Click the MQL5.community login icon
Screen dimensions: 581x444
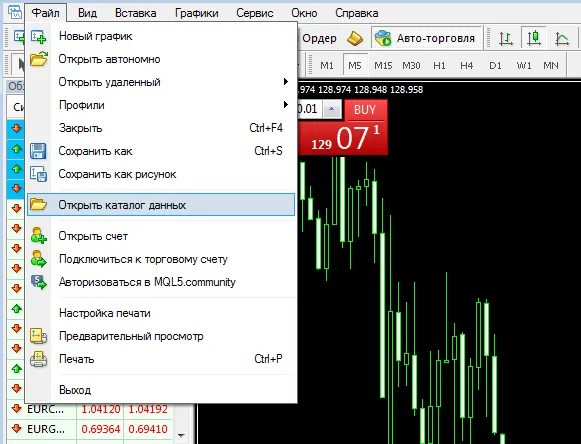[x=39, y=282]
